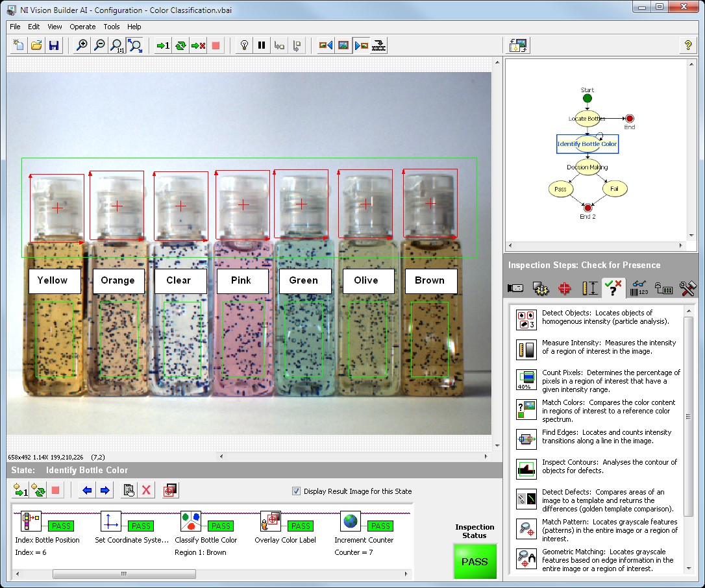Viewport: 705px width, 588px height.
Task: Click the next image icon in the toolbar
Action: pos(361,45)
